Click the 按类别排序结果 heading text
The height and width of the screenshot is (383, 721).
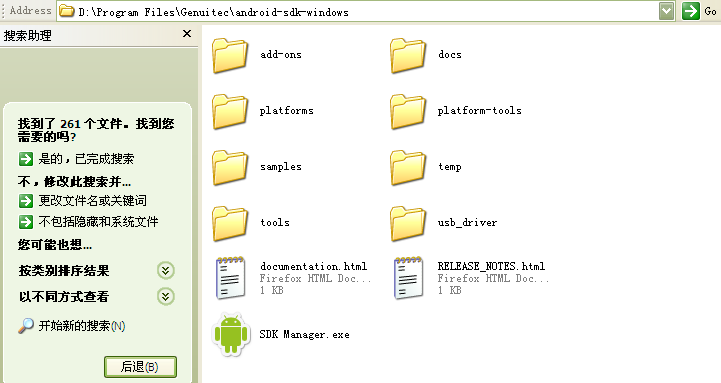tap(64, 271)
